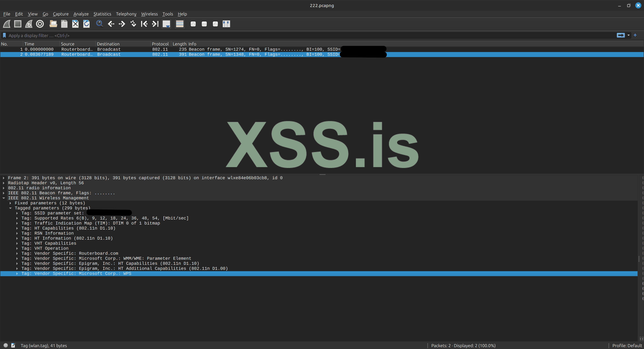Open the display filter history dropdown arrow
Screen dimensions: 644x349
629,36
